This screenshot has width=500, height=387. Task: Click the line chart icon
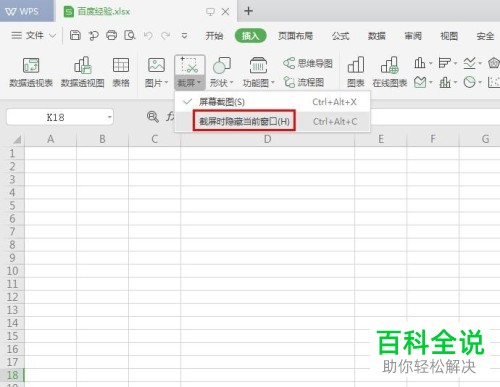469,63
